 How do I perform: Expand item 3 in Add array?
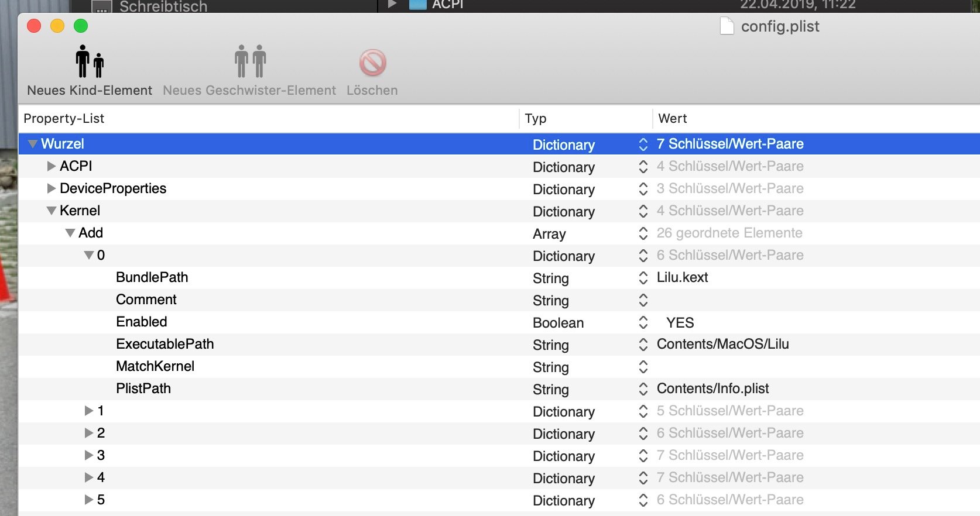click(89, 455)
